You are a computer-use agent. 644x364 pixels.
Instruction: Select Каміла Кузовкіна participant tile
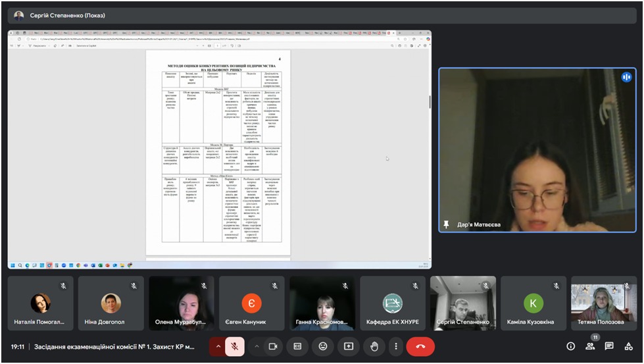pyautogui.click(x=533, y=303)
